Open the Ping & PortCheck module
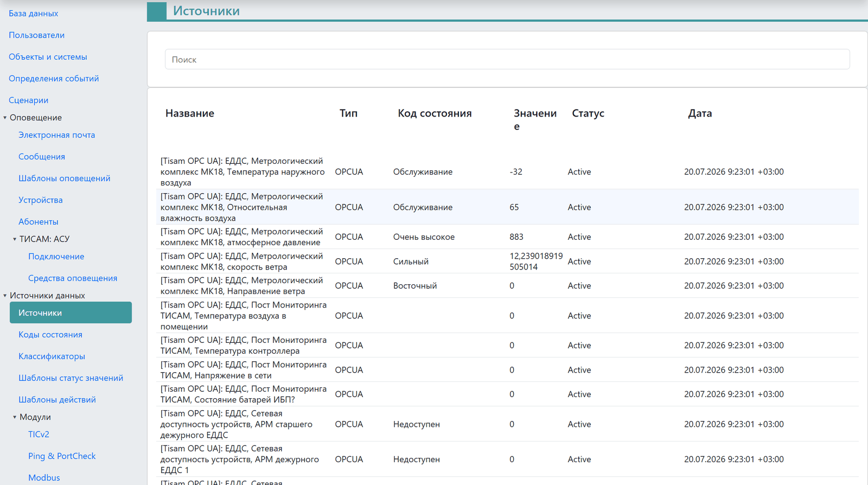The width and height of the screenshot is (868, 485). pyautogui.click(x=62, y=456)
